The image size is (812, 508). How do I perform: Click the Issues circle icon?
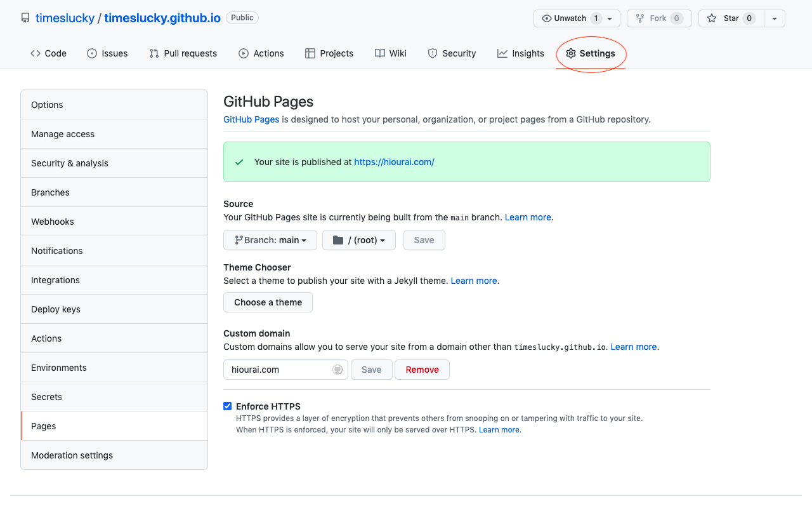[92, 53]
